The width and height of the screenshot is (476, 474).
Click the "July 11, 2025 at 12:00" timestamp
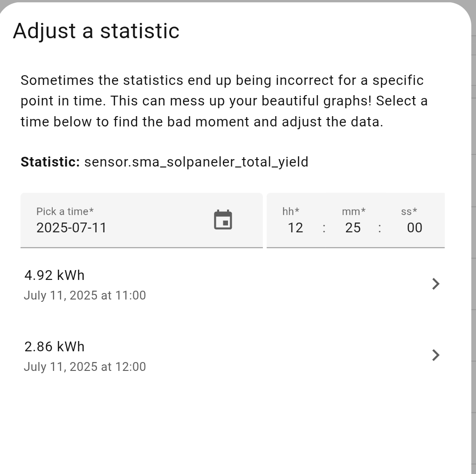tap(85, 367)
